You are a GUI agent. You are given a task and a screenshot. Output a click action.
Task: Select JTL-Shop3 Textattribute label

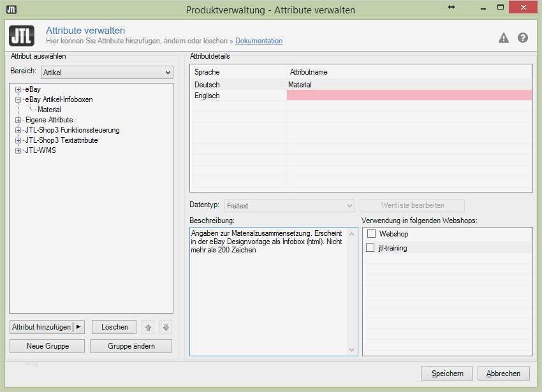[x=61, y=140]
